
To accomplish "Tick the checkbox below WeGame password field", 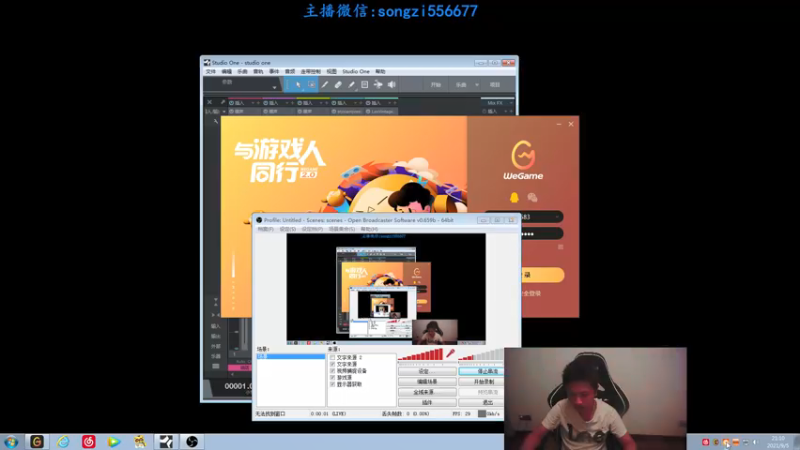I will (x=560, y=247).
